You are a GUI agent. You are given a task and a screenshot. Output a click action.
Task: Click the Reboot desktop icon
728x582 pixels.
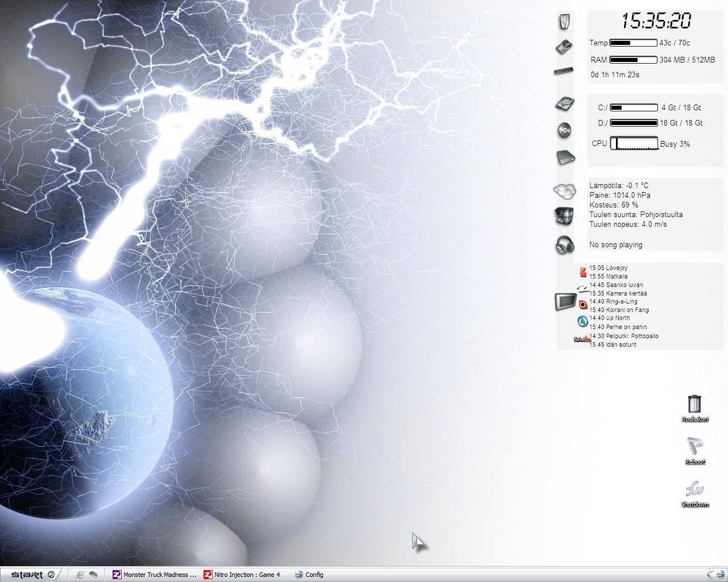coord(694,451)
